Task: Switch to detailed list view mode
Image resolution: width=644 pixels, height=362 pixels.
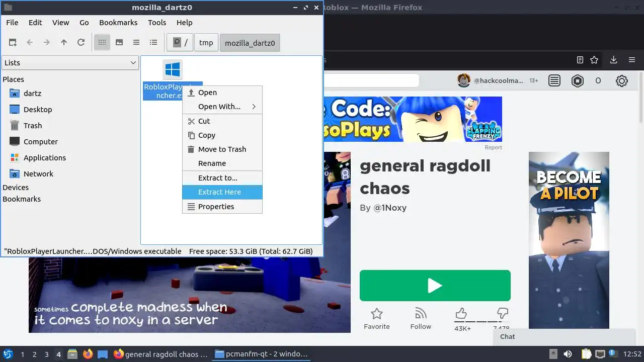Action: 153,43
